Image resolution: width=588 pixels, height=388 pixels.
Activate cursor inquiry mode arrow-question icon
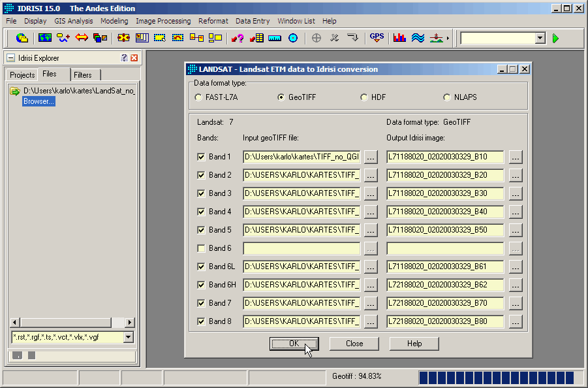(238, 38)
